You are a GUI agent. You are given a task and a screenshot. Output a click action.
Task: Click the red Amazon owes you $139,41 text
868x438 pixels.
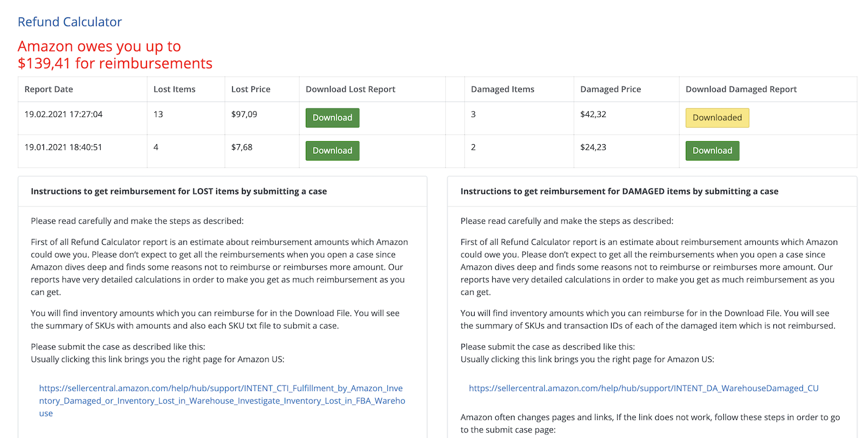115,55
